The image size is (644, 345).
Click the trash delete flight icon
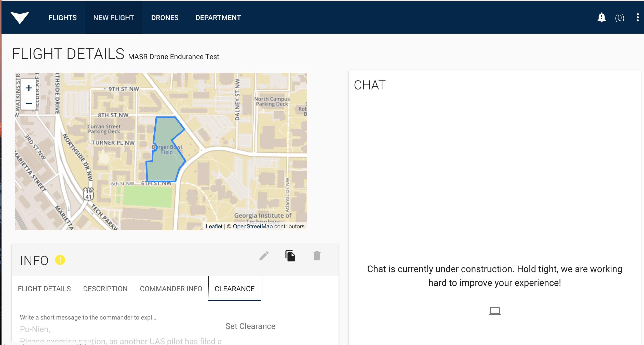[x=317, y=256]
